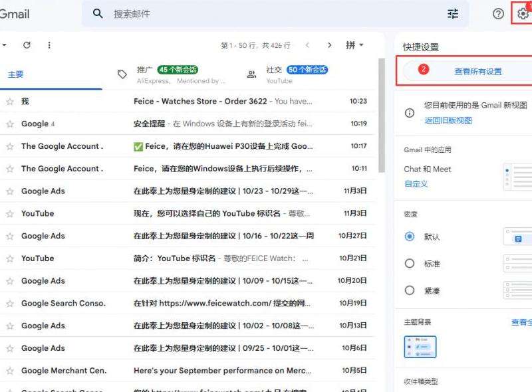Open the help question mark icon
The image size is (532, 392).
point(498,14)
